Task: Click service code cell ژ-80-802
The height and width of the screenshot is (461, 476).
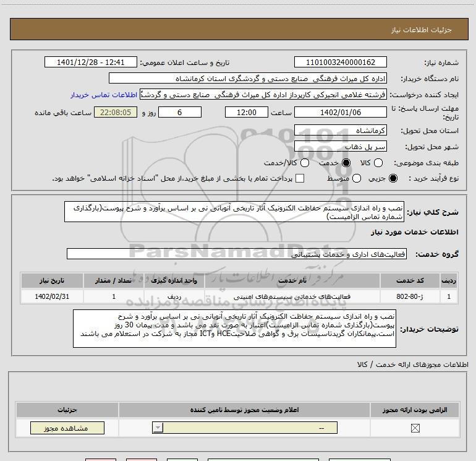Action: point(409,296)
